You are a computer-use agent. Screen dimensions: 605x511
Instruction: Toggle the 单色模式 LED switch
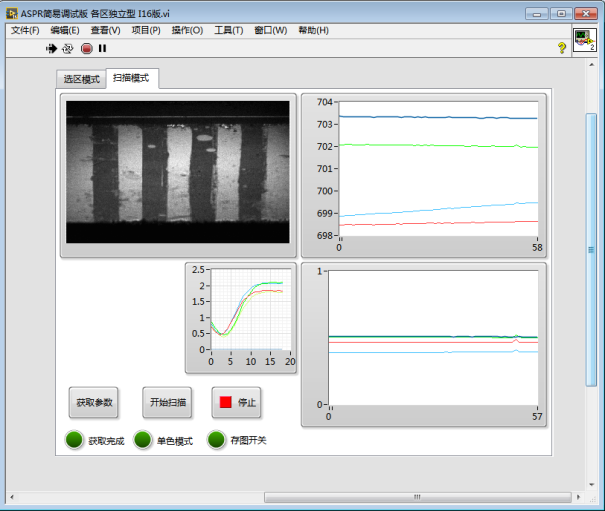[x=143, y=440]
